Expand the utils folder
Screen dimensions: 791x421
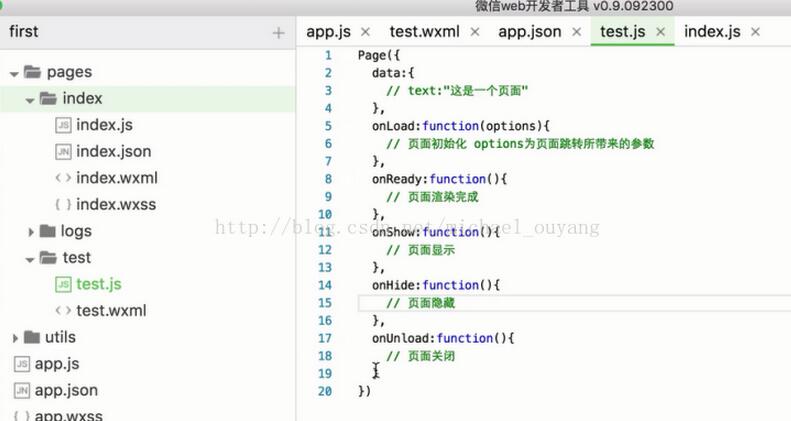pyautogui.click(x=14, y=338)
